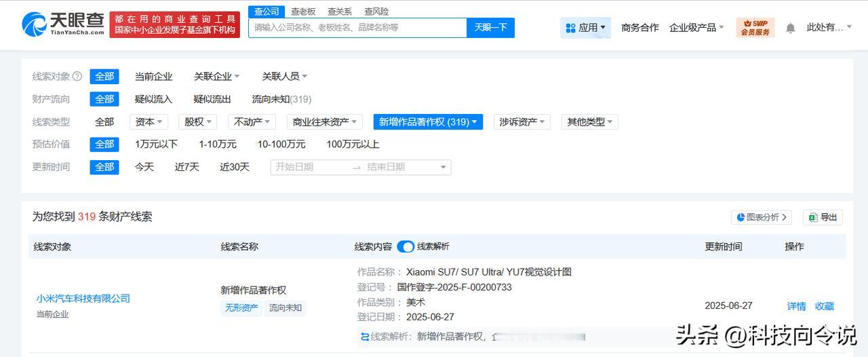Switch to 查公司 tab
This screenshot has height=357, width=868.
point(267,12)
